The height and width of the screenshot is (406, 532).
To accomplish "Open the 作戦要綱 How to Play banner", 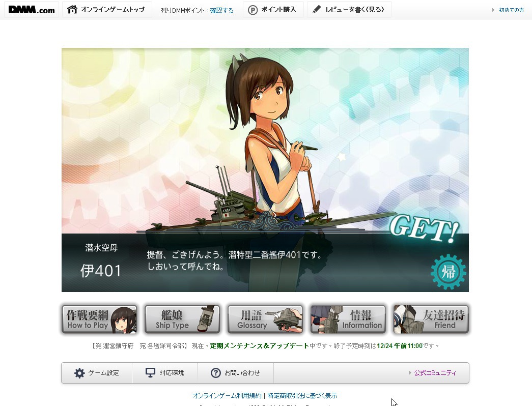I will 99,319.
